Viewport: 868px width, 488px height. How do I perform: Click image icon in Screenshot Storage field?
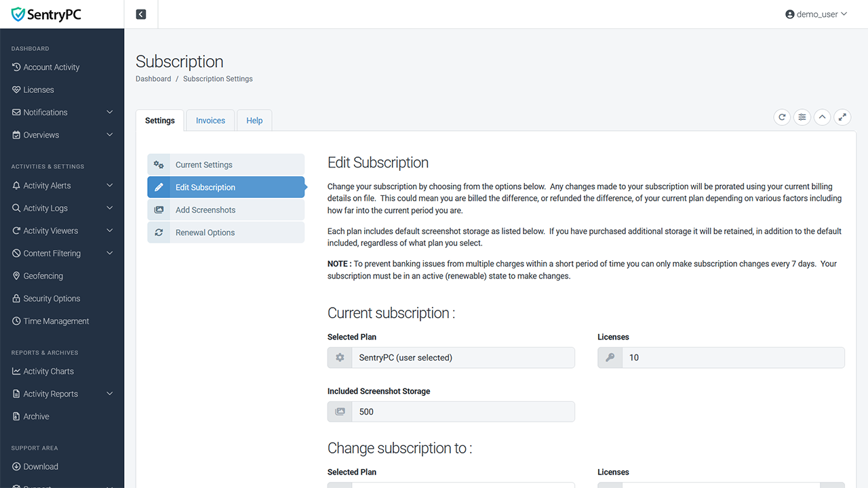coord(340,411)
